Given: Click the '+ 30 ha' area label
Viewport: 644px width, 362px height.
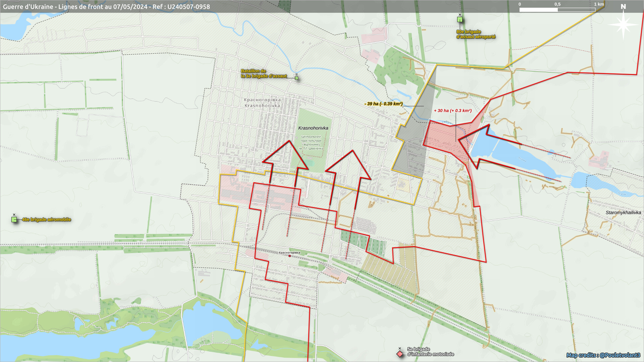Looking at the screenshot, I should 452,111.
